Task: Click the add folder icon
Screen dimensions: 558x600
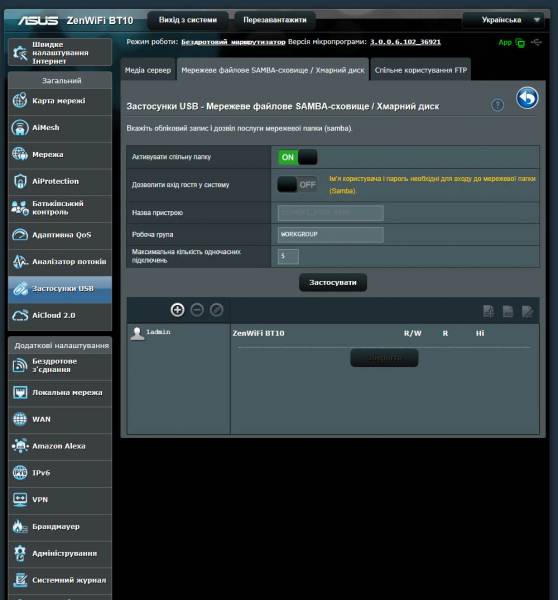Action: click(x=488, y=311)
